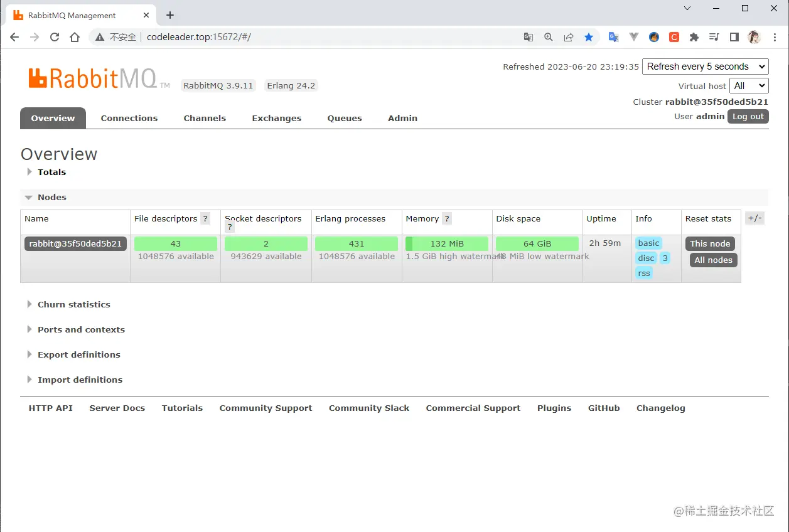Click the Log out button
The image size is (789, 532).
[x=748, y=116]
